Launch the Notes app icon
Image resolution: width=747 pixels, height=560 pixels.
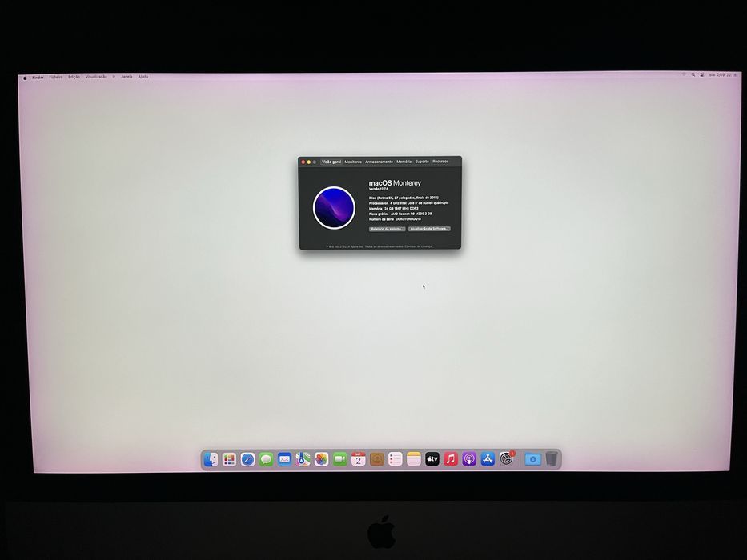(413, 459)
